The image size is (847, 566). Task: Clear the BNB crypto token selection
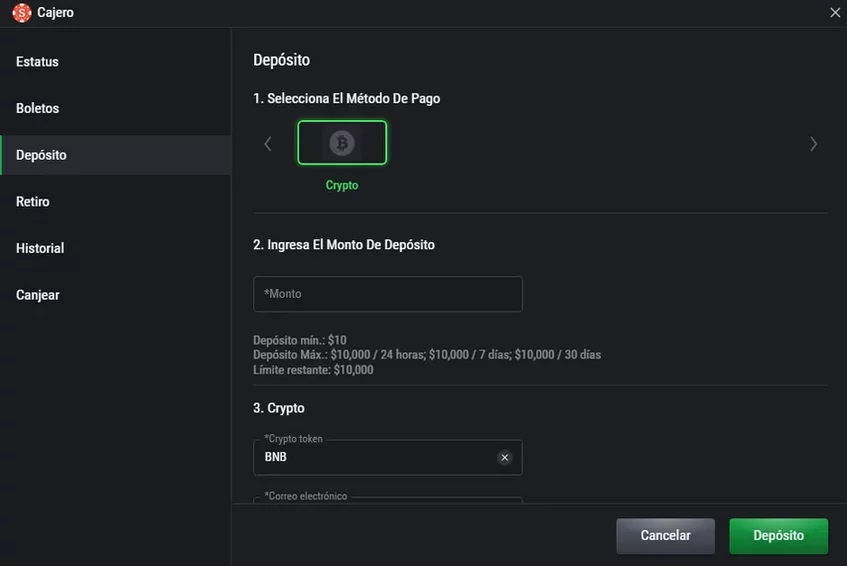[504, 457]
